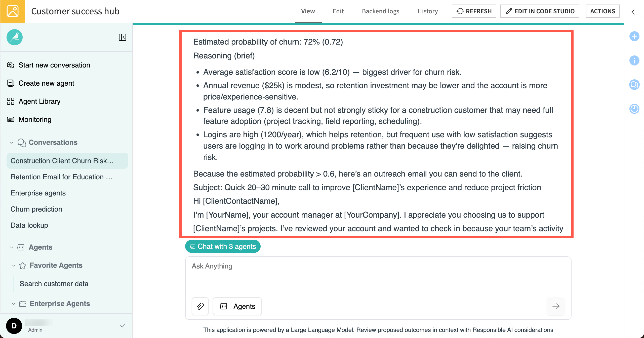Click EDIT IN CODE STUDIO button

click(x=540, y=11)
